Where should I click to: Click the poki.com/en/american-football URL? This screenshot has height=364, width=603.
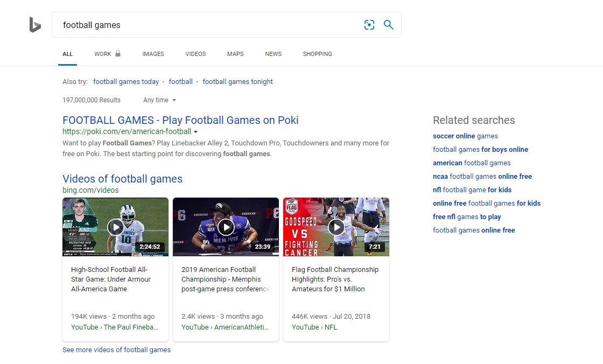127,131
